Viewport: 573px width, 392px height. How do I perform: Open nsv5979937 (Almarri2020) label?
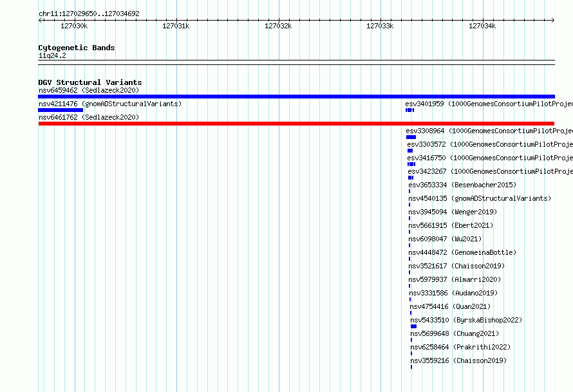tap(455, 279)
